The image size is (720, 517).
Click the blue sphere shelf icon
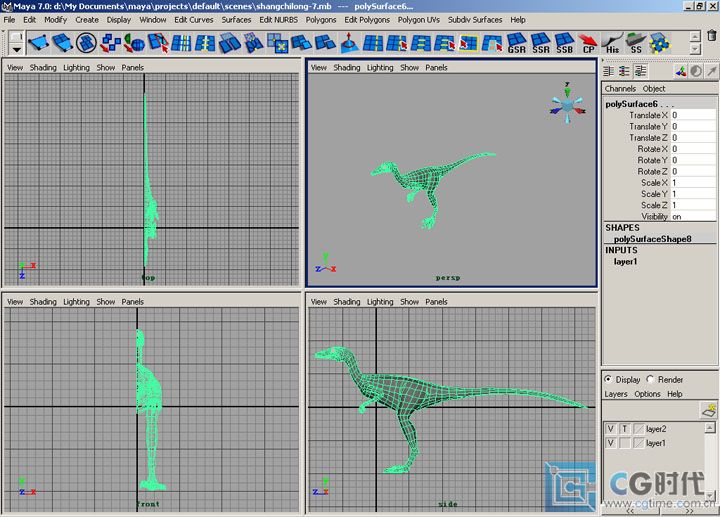tap(134, 43)
